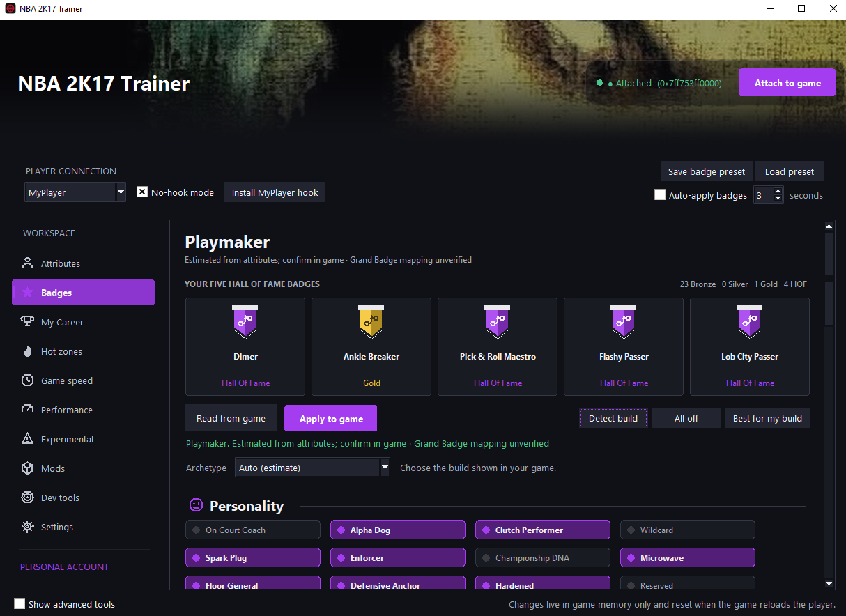
Task: Toggle the Alpha Dog badge off
Action: pos(398,530)
